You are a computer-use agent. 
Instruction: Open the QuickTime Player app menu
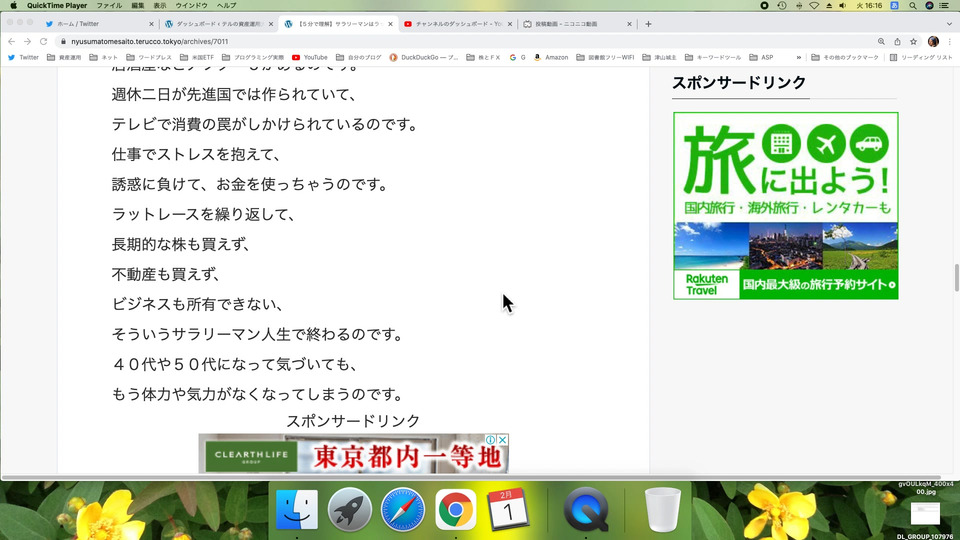(57, 6)
